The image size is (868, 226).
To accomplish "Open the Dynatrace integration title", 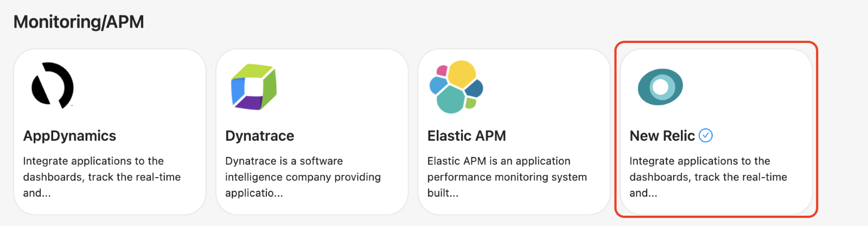I will coord(260,136).
